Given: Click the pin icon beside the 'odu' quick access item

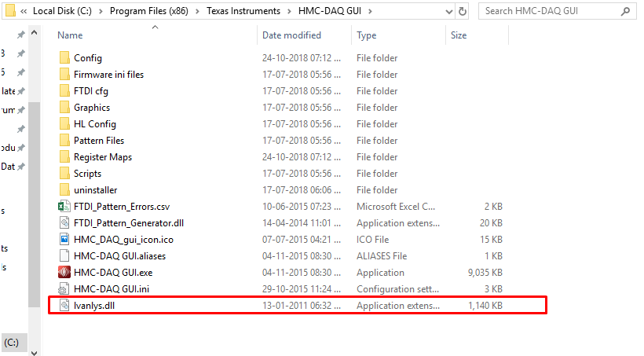Looking at the screenshot, I should 21,148.
